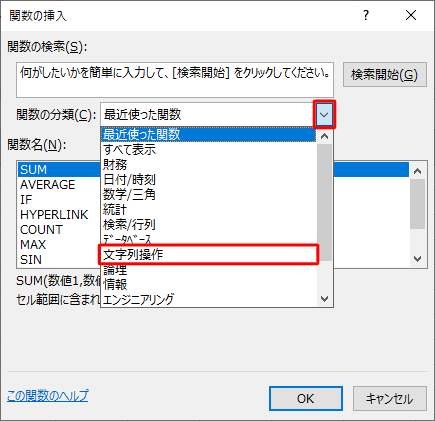The image size is (435, 421).
Task: Click the question mark help icon
Action: click(x=366, y=15)
